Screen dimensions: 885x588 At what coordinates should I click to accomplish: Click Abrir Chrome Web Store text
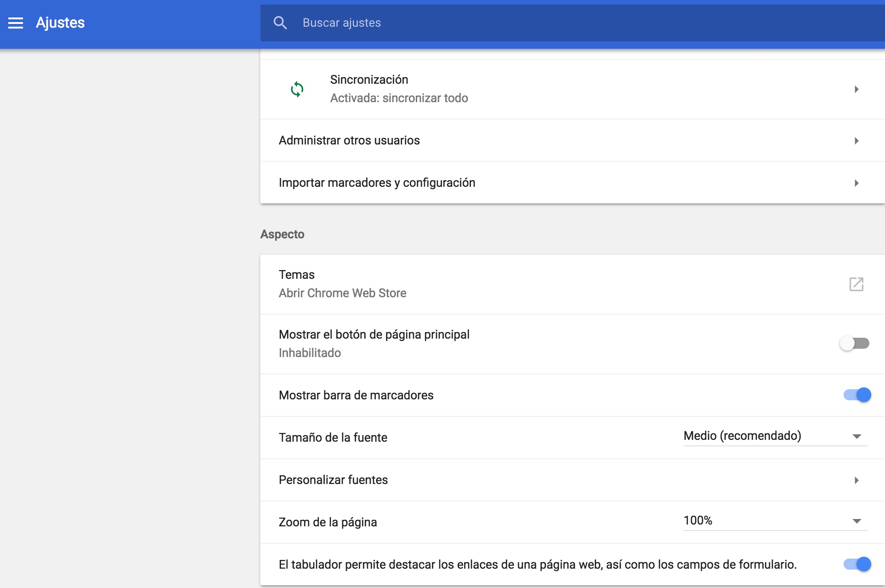point(343,293)
